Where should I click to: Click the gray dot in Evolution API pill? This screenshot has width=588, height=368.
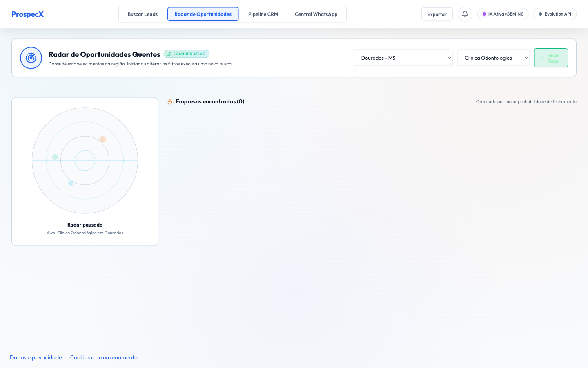point(540,14)
